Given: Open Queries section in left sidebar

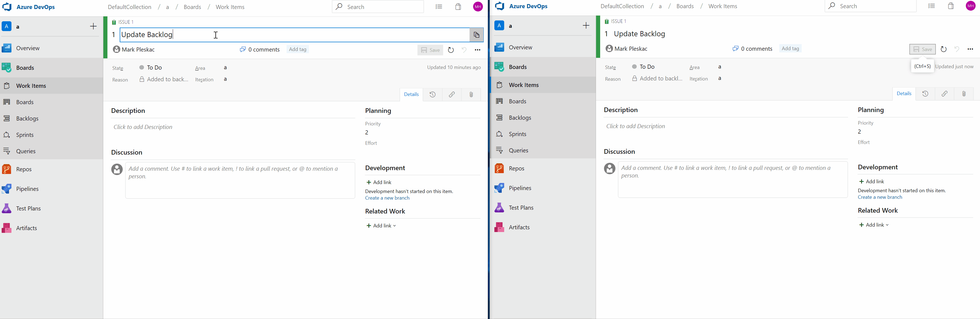Looking at the screenshot, I should (25, 151).
